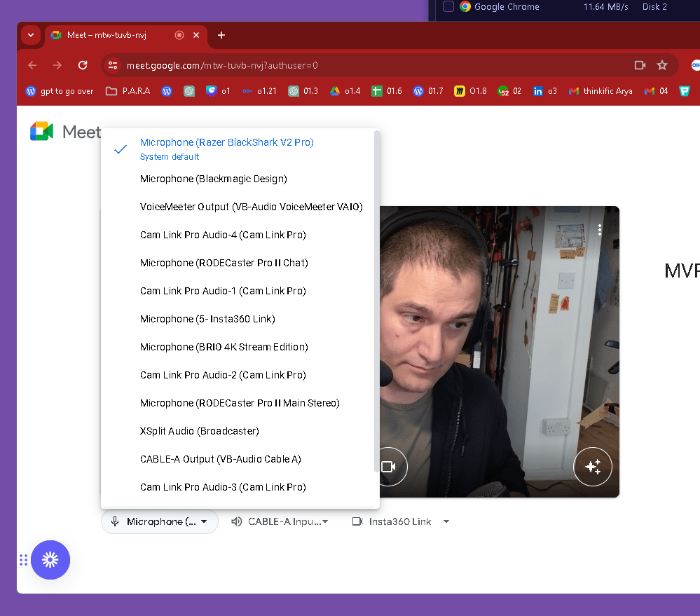Switch to the Meet – mtw-tuvb-nvj tab

[x=126, y=36]
